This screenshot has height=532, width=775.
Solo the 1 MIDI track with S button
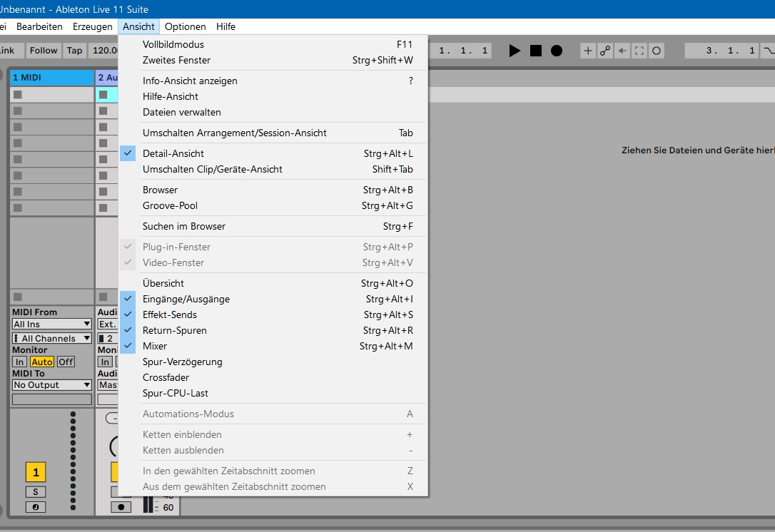pyautogui.click(x=36, y=492)
